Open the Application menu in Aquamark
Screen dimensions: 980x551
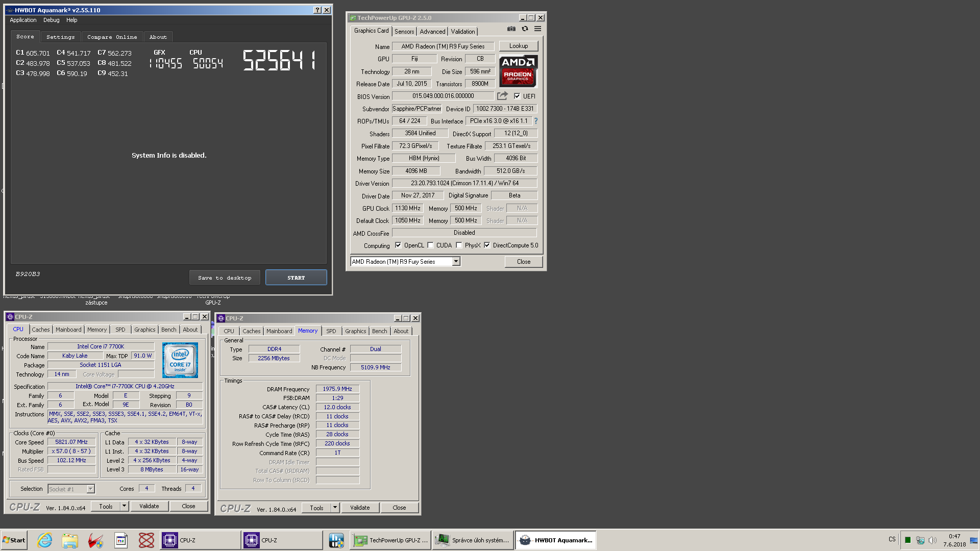23,20
